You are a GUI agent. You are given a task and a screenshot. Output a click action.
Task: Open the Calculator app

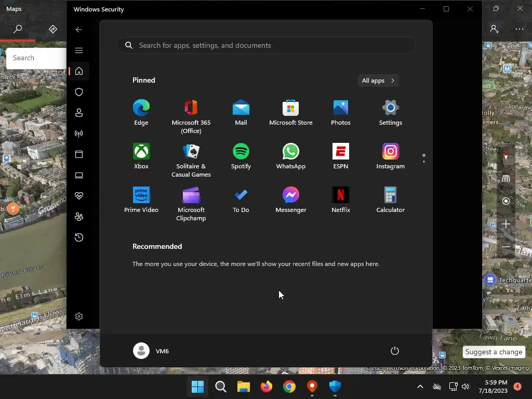(x=391, y=200)
